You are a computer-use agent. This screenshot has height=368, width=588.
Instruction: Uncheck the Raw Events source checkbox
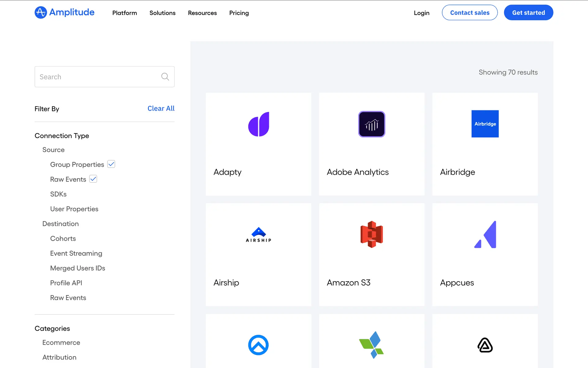click(93, 179)
